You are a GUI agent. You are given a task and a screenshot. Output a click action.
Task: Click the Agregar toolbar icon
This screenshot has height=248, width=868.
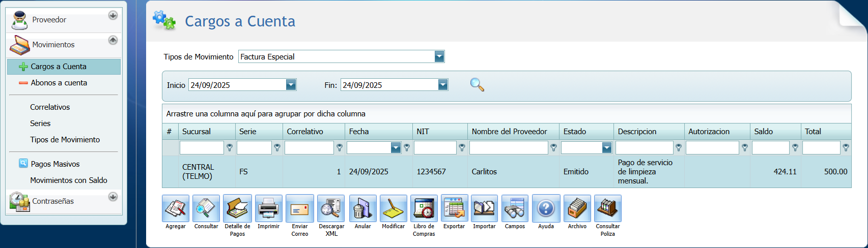[x=176, y=208]
